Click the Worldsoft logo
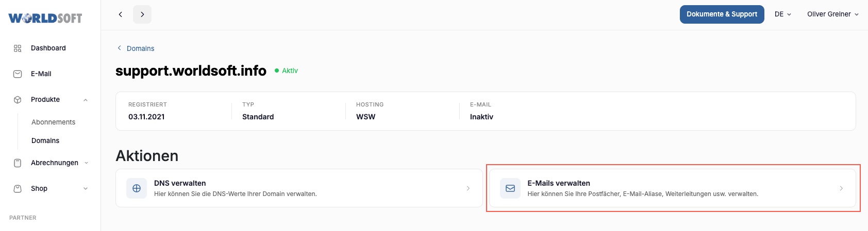 (x=45, y=18)
